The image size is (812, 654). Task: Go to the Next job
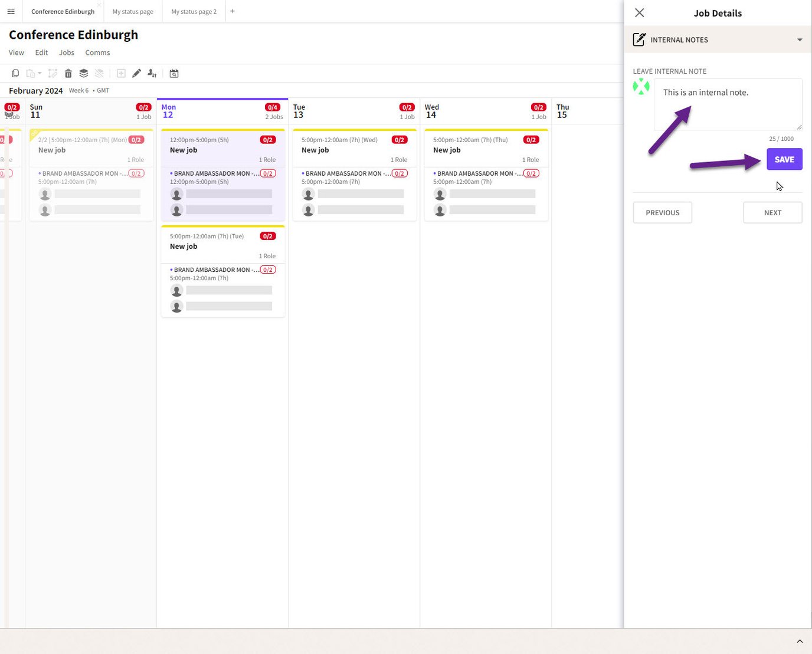[x=772, y=213]
